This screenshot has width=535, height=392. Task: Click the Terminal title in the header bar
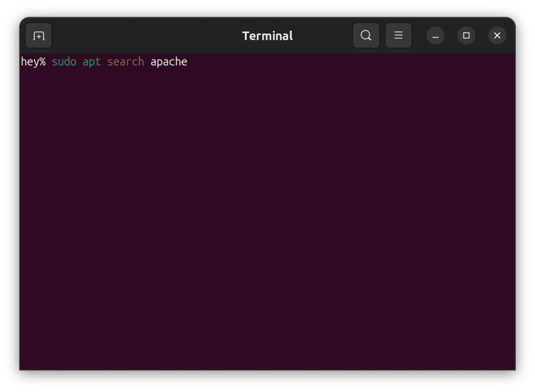coord(267,35)
